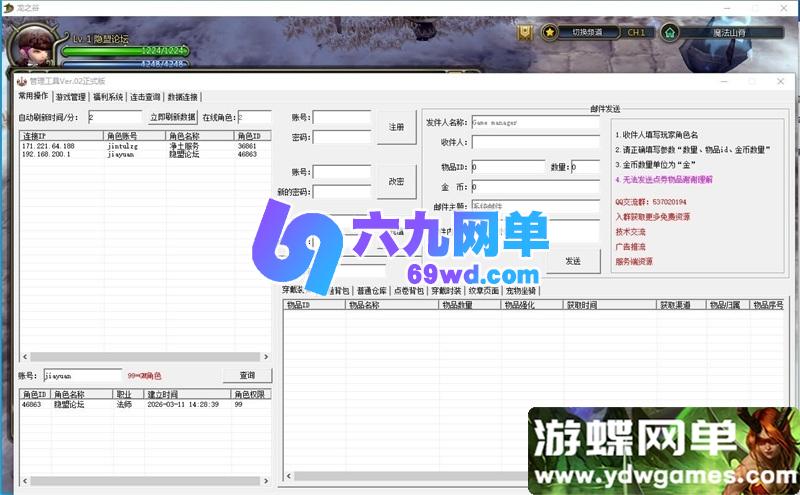Screen dimensions: 800x495
Task: Select the row with IP 171.221.64.188
Action: 145,146
